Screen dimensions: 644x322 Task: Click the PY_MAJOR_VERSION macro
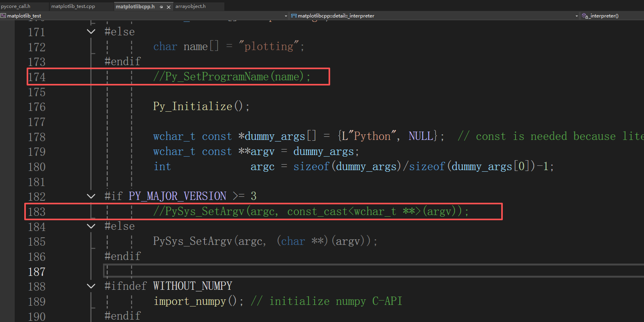tap(177, 196)
